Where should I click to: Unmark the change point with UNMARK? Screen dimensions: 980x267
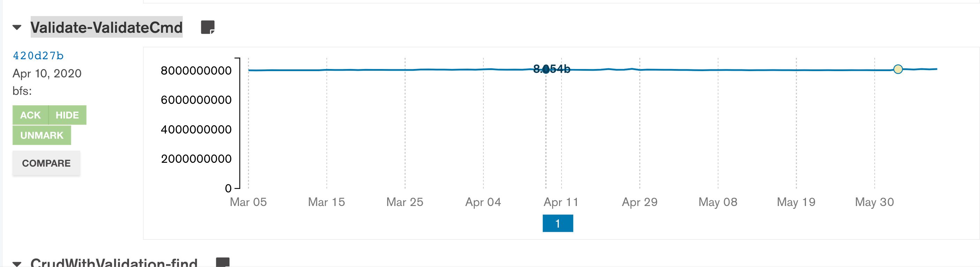pos(42,135)
